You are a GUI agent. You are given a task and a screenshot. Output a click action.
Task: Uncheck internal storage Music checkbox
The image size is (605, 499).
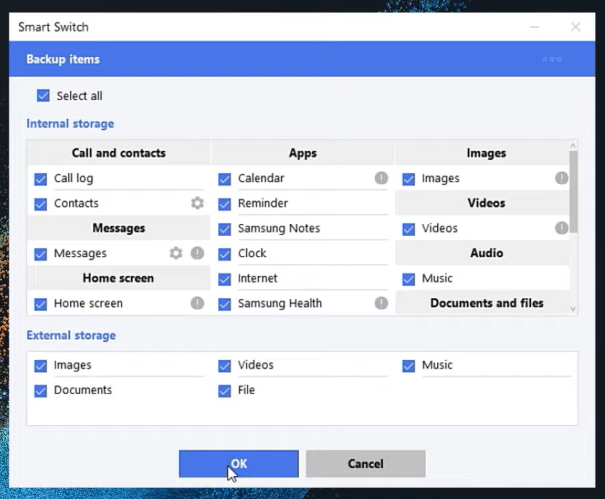(409, 279)
